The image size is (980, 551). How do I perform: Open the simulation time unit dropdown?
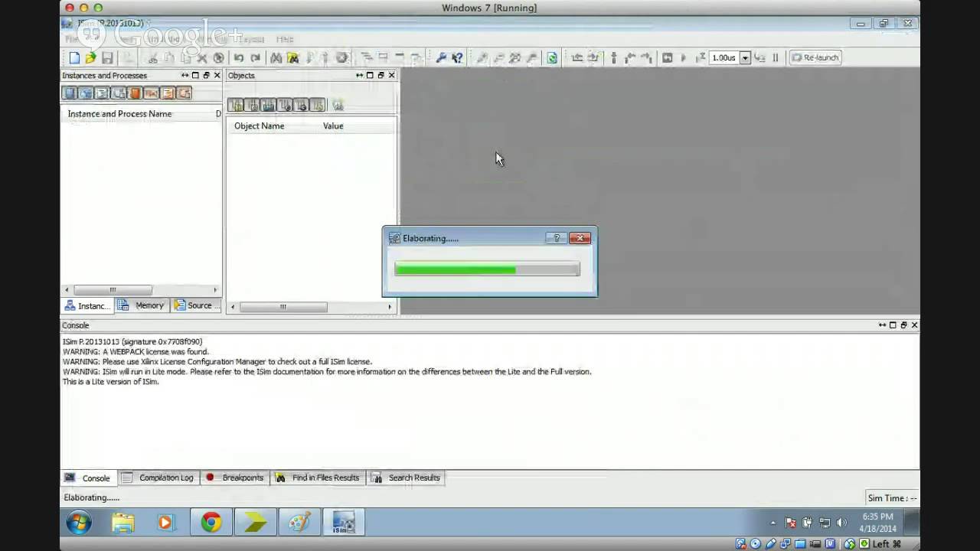click(x=744, y=58)
